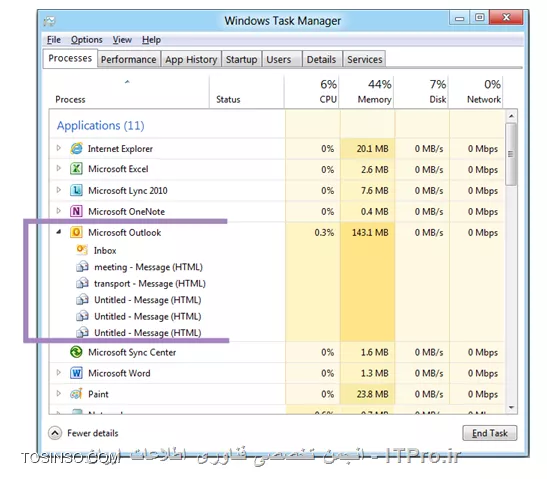Viewport: 547px width, 479px height.
Task: Click Outlook's 143.1 MB memory value
Action: tap(370, 232)
